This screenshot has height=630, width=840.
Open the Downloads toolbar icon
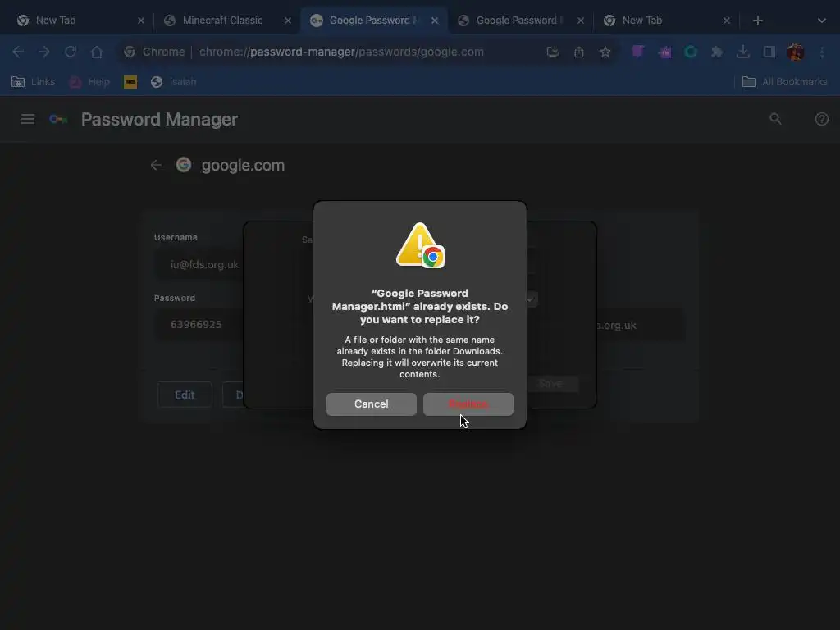pyautogui.click(x=743, y=52)
